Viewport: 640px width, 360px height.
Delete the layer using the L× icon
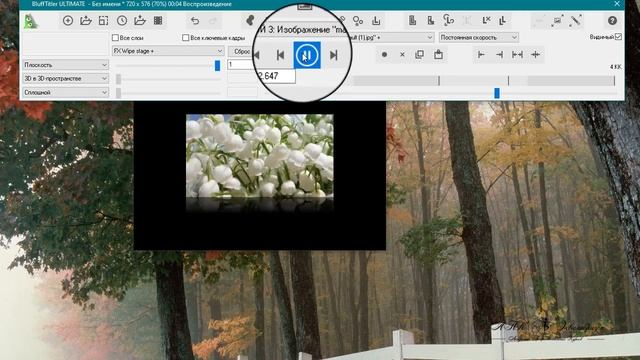pos(486,20)
